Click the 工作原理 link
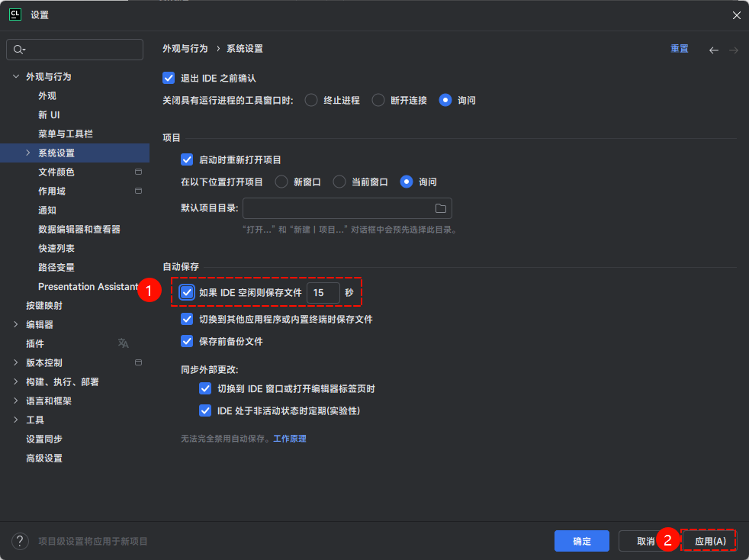The height and width of the screenshot is (560, 749). (x=290, y=439)
